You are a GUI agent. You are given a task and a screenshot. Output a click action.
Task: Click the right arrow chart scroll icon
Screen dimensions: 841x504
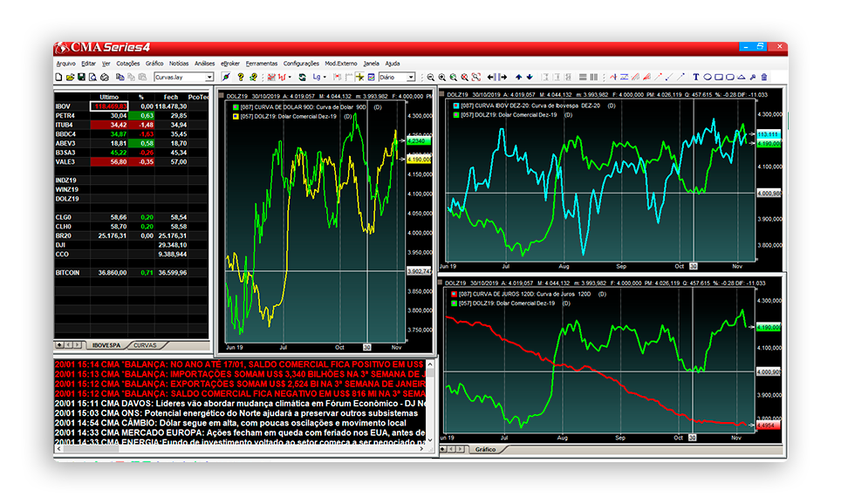coord(503,78)
